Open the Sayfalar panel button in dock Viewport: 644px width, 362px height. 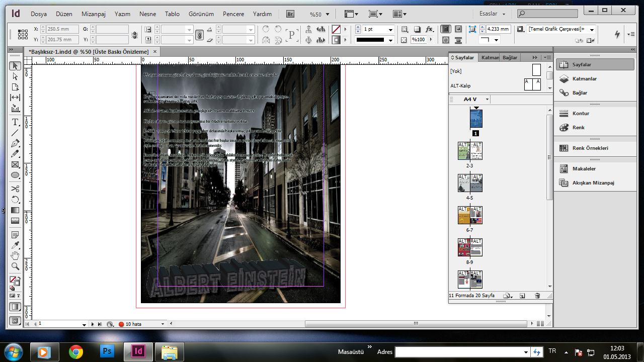click(595, 64)
